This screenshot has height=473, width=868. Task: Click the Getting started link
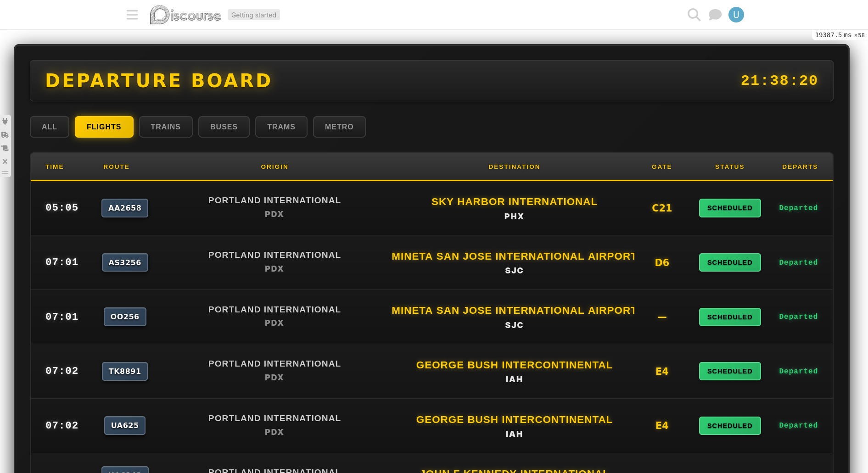253,15
